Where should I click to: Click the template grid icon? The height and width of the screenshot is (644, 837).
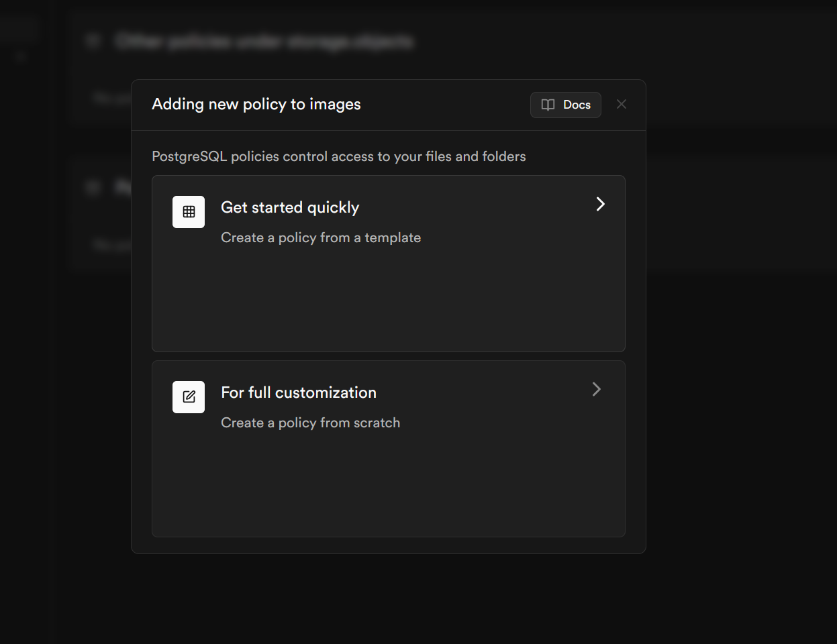[x=189, y=212]
